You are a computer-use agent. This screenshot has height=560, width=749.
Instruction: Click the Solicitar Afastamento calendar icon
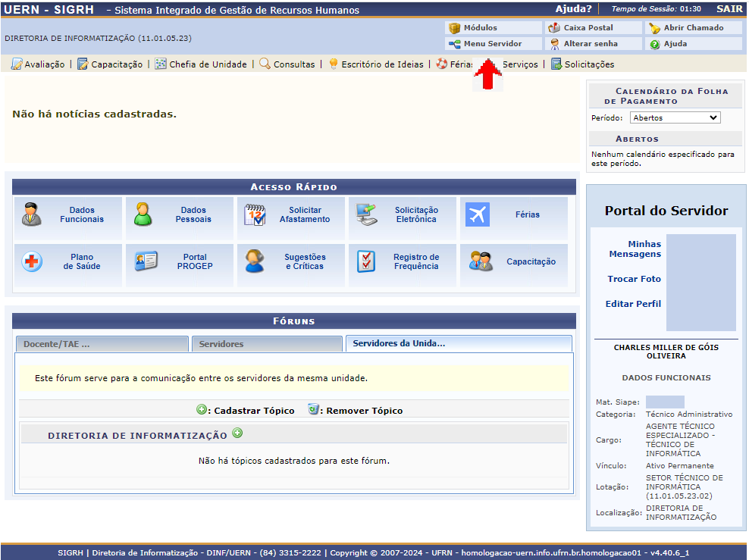coord(255,215)
